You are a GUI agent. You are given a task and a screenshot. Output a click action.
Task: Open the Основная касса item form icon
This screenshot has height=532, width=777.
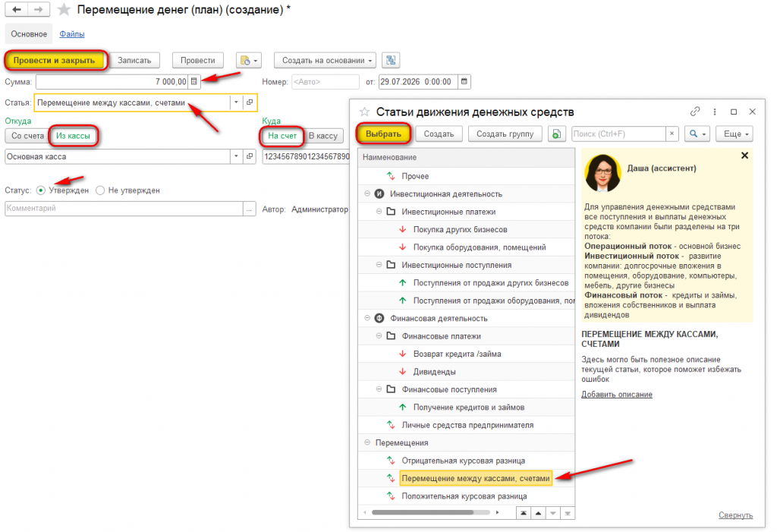250,156
